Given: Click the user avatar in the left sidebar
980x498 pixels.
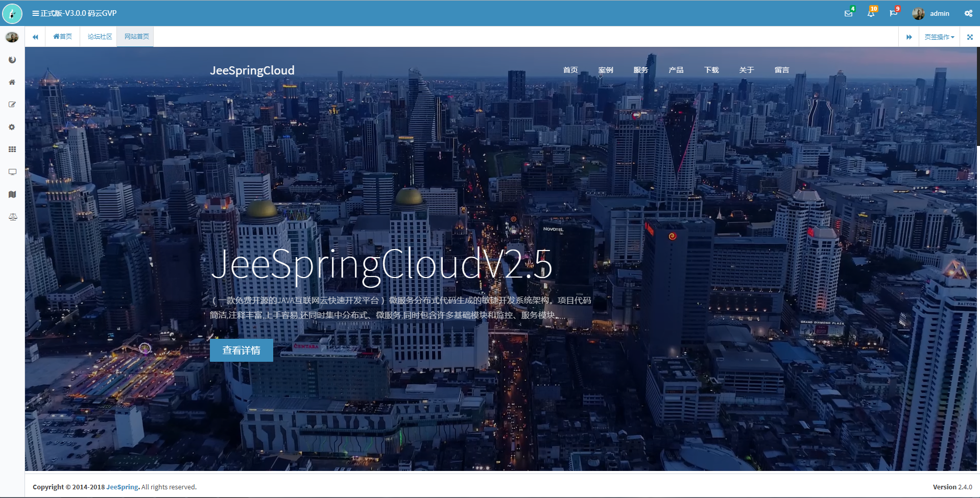Looking at the screenshot, I should [x=12, y=37].
